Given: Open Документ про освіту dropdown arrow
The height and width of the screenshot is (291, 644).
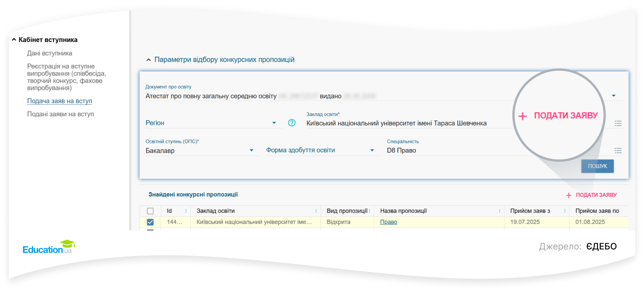Looking at the screenshot, I should 614,96.
